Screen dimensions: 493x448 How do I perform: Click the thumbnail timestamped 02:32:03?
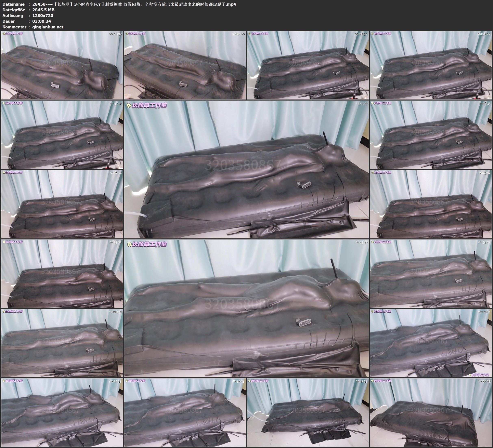point(185,412)
